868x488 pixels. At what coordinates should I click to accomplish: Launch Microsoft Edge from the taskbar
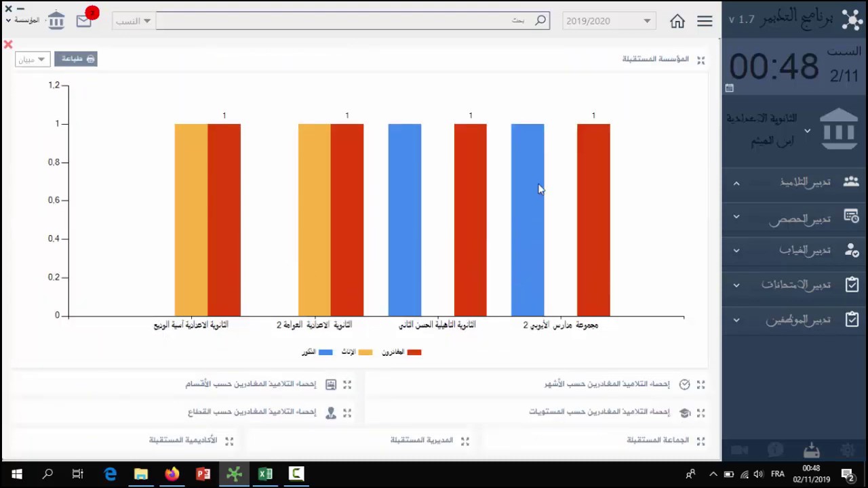pyautogui.click(x=110, y=474)
